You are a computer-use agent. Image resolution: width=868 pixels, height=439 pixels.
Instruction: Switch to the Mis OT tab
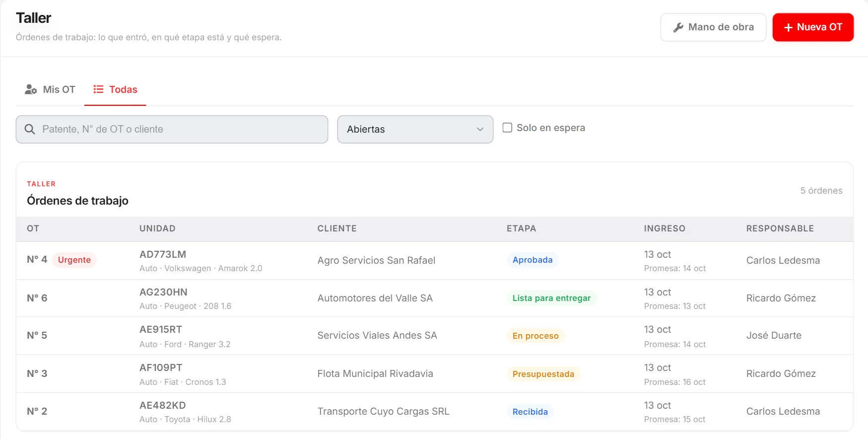click(x=50, y=89)
